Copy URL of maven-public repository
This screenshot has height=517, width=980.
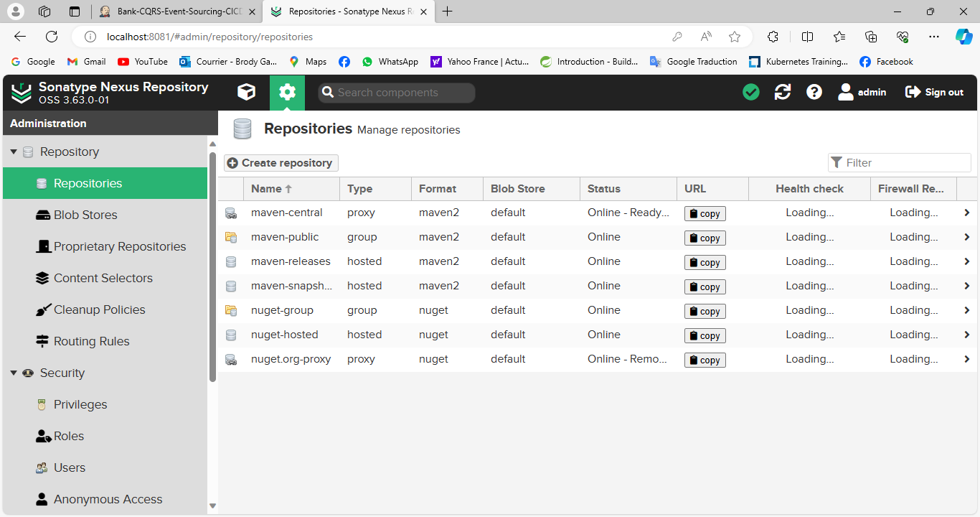coord(705,238)
